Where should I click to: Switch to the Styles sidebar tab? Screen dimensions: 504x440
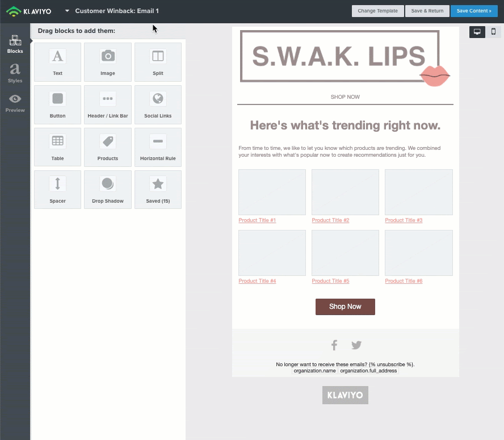(x=15, y=73)
